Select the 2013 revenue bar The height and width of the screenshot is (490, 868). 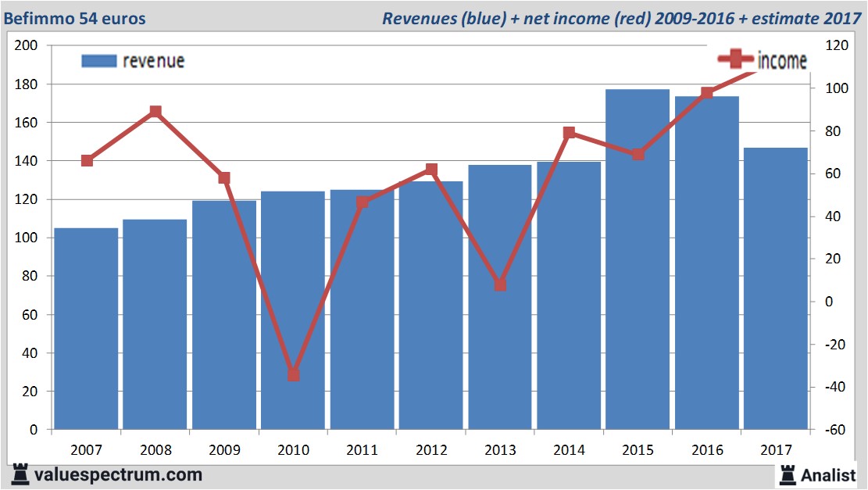coord(500,297)
